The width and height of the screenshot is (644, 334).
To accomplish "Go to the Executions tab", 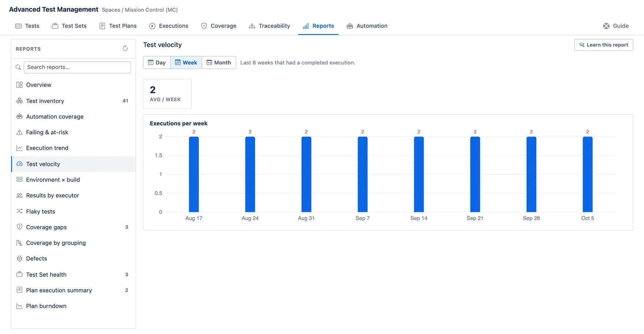I will [169, 26].
